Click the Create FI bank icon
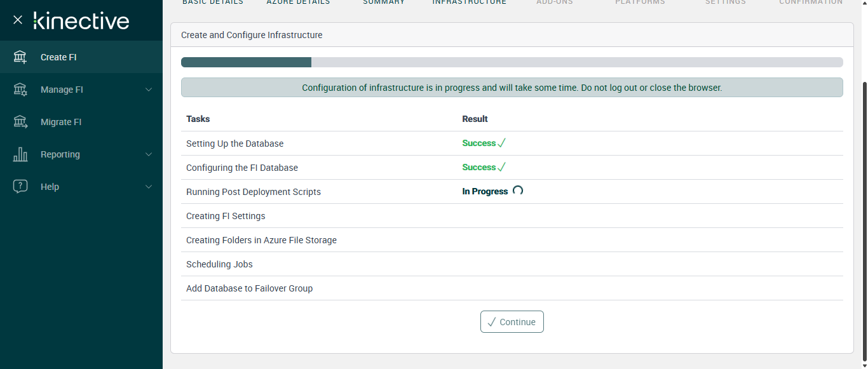 point(20,57)
